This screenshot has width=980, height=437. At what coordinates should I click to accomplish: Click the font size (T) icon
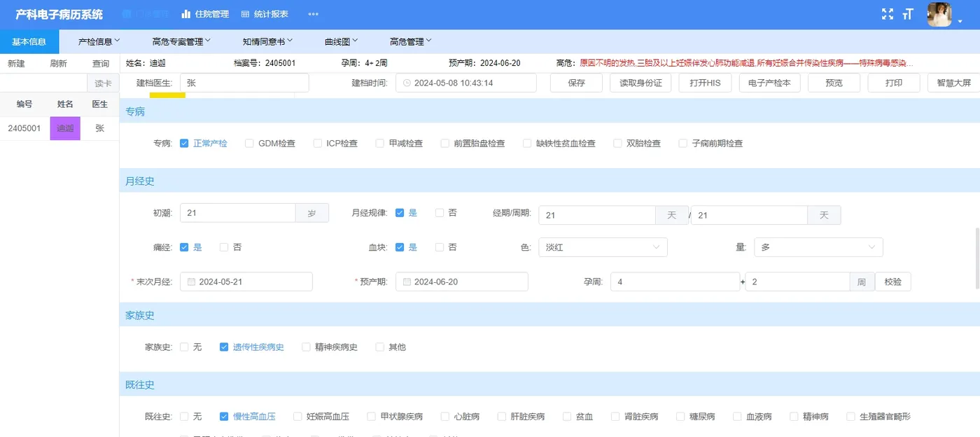pos(908,13)
